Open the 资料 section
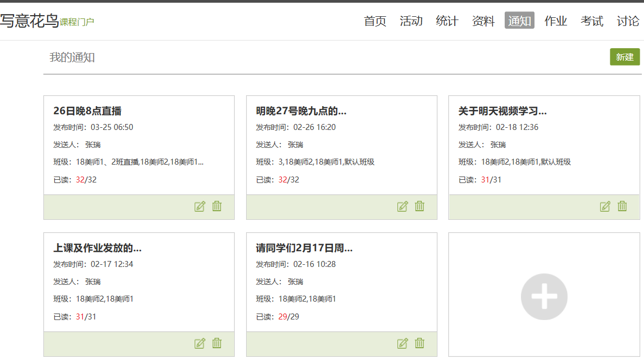This screenshot has width=644, height=359. [483, 21]
